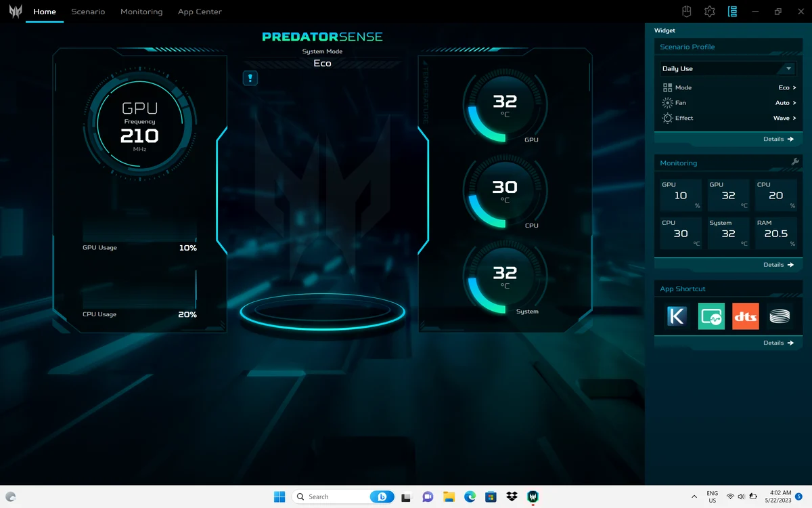Viewport: 812px width, 508px height.
Task: Launch the Killer app shortcut
Action: point(677,316)
